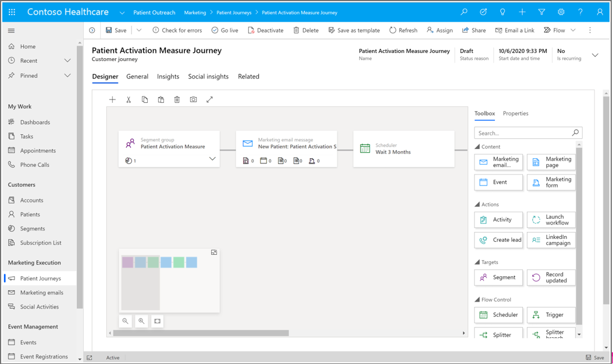Select the Trigger toolbox tile
The height and width of the screenshot is (364, 613).
point(551,315)
